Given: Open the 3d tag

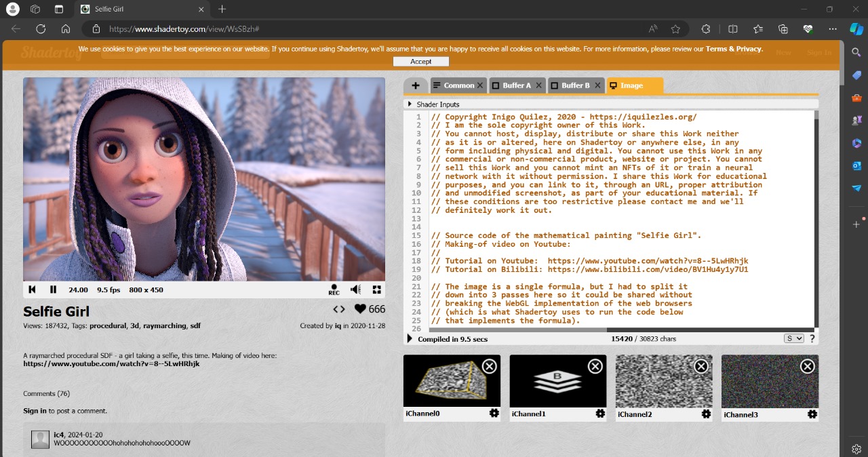Looking at the screenshot, I should 134,325.
